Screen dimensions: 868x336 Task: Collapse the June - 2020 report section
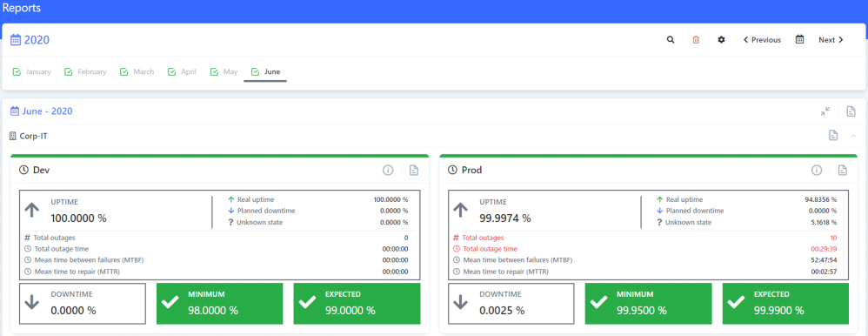[825, 111]
